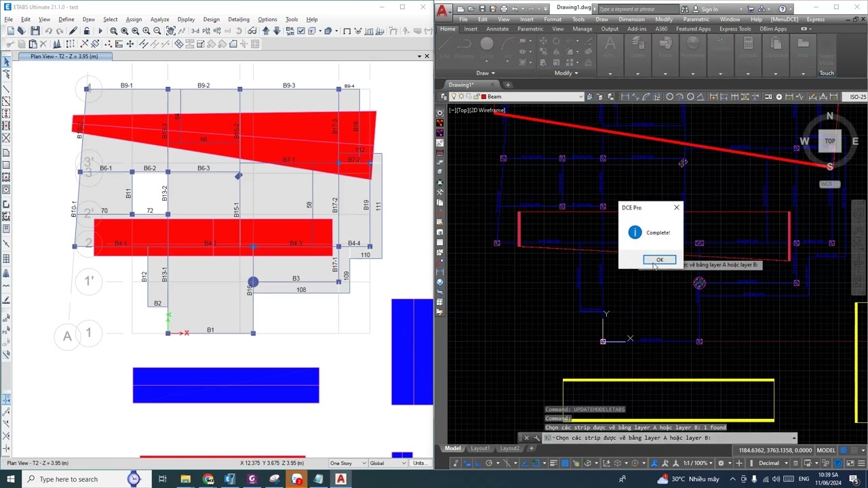Switch to the Layout2 tab in AutoCAD
868x488 pixels.
pos(509,448)
